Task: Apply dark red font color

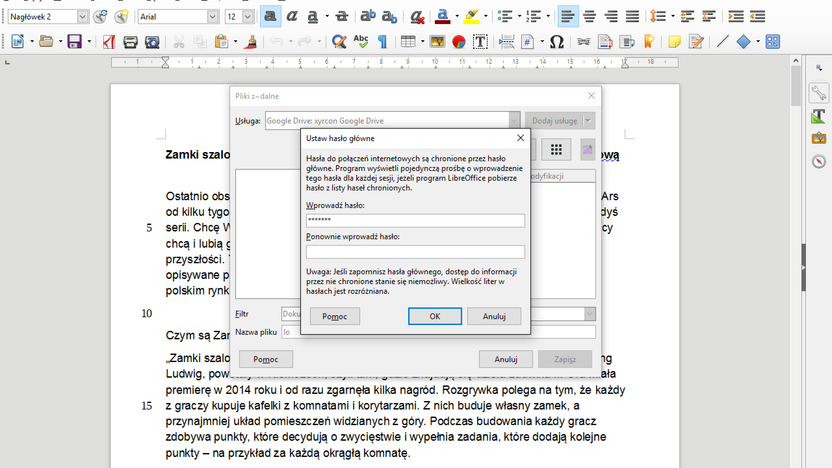Action: coord(443,17)
